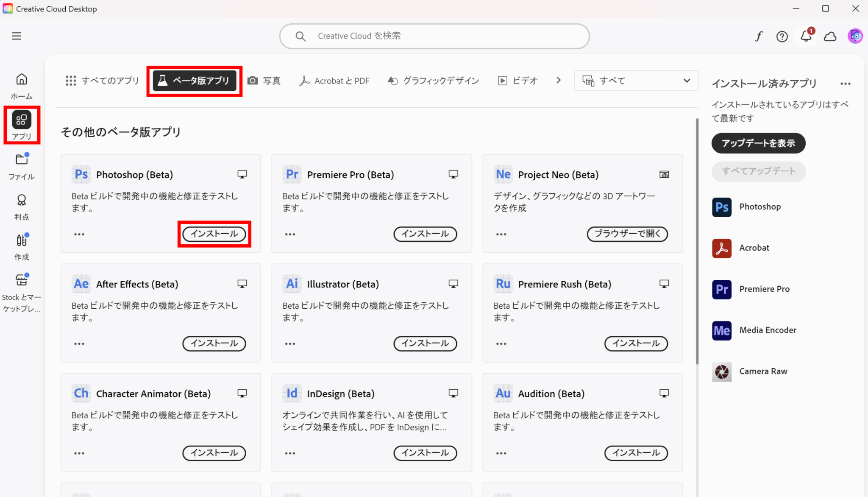
Task: Open the hamburger menu icon
Action: pos(17,36)
